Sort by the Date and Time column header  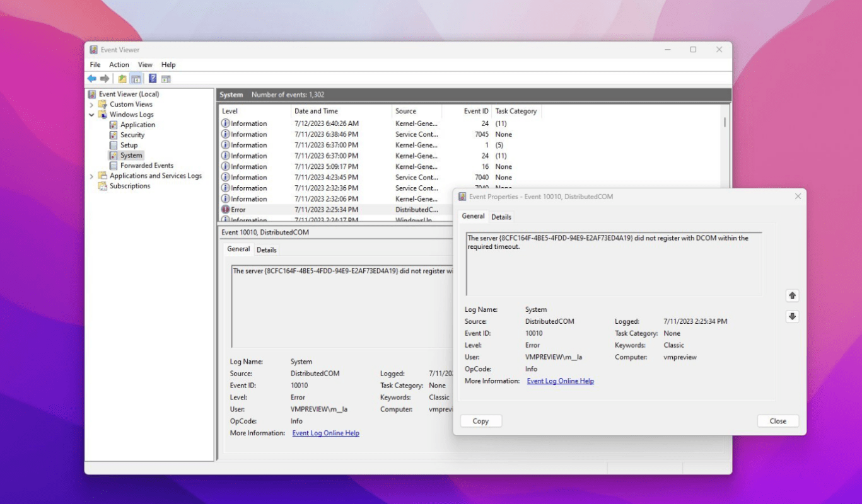click(341, 111)
